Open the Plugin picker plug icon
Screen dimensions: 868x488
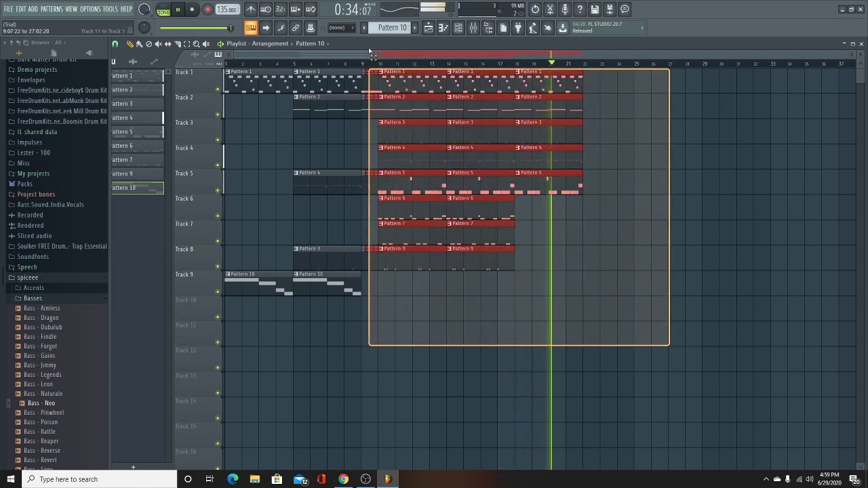coord(518,28)
